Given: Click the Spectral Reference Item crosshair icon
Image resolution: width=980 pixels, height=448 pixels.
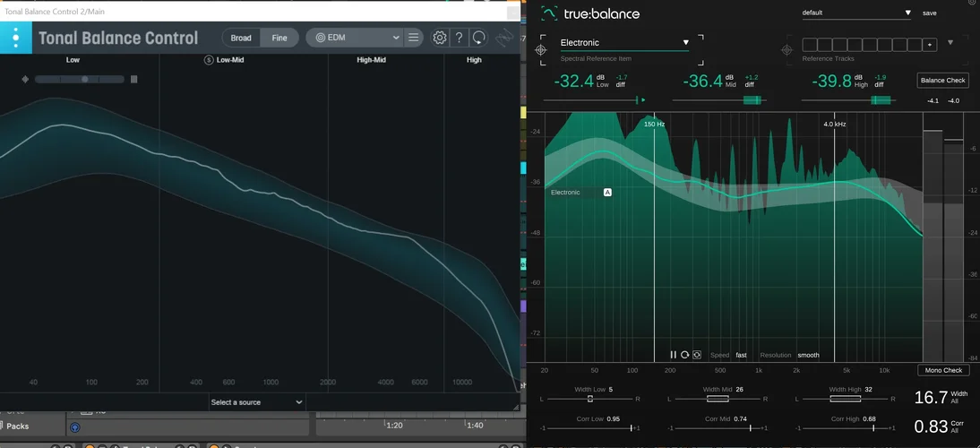Looking at the screenshot, I should pyautogui.click(x=541, y=50).
